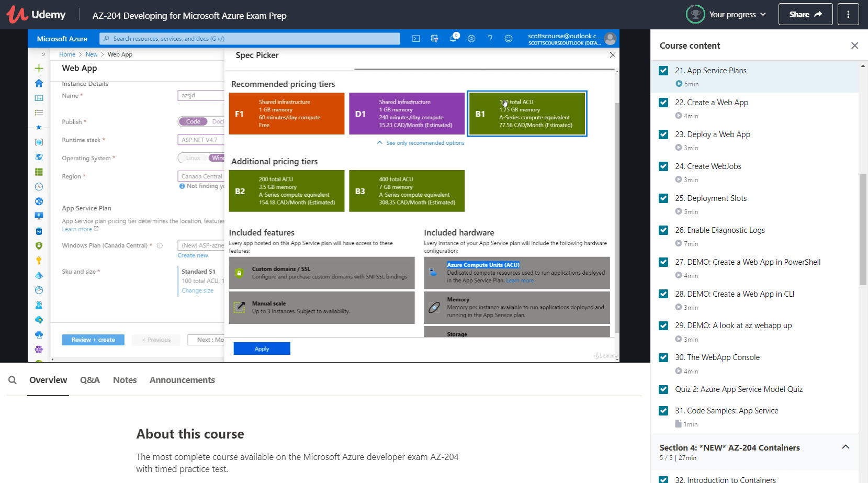Open the more options kebab menu
The height and width of the screenshot is (483, 868).
(x=848, y=14)
